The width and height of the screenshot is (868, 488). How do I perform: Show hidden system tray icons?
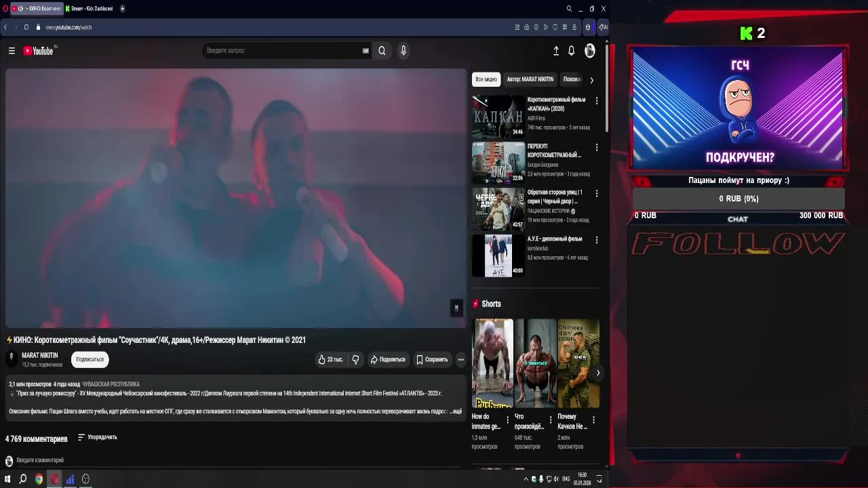pyautogui.click(x=526, y=479)
